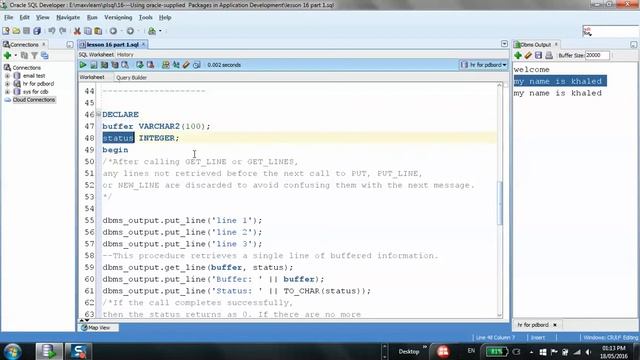The height and width of the screenshot is (360, 640).
Task: Click the green New Connection plus icon
Action: click(7, 56)
